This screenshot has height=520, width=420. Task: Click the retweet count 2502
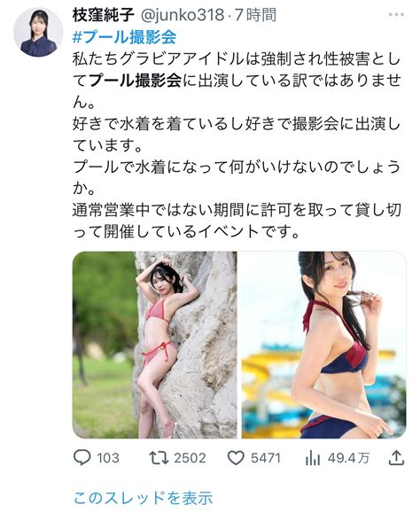click(x=191, y=458)
